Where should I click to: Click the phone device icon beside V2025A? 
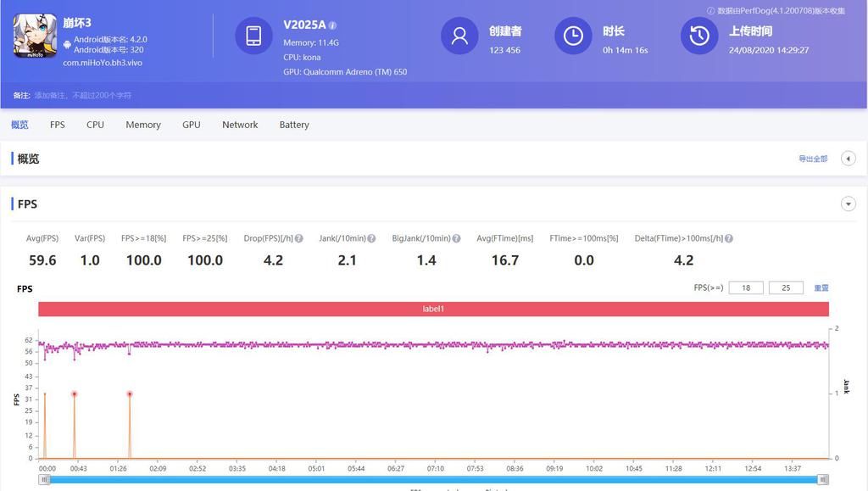(x=253, y=36)
